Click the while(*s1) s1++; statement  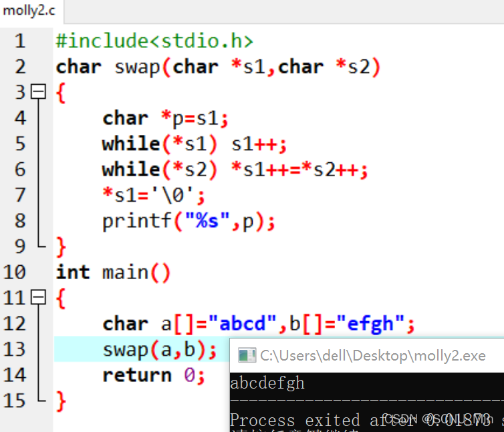tap(194, 144)
